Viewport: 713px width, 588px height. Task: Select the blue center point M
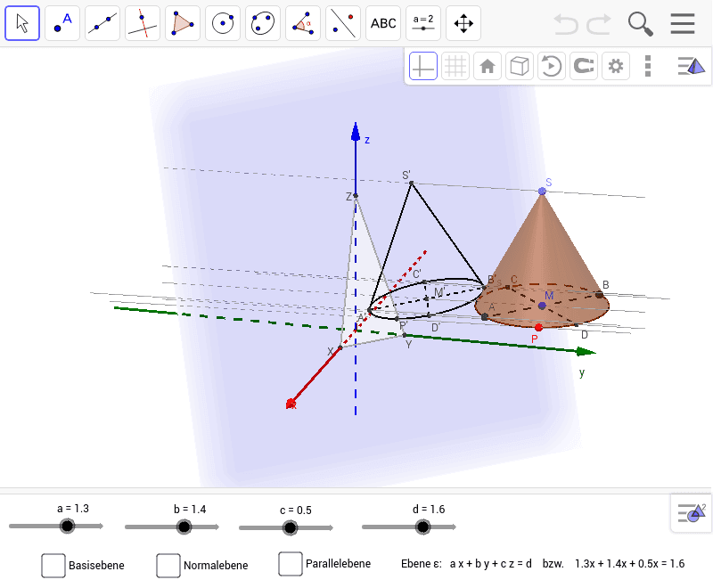542,306
